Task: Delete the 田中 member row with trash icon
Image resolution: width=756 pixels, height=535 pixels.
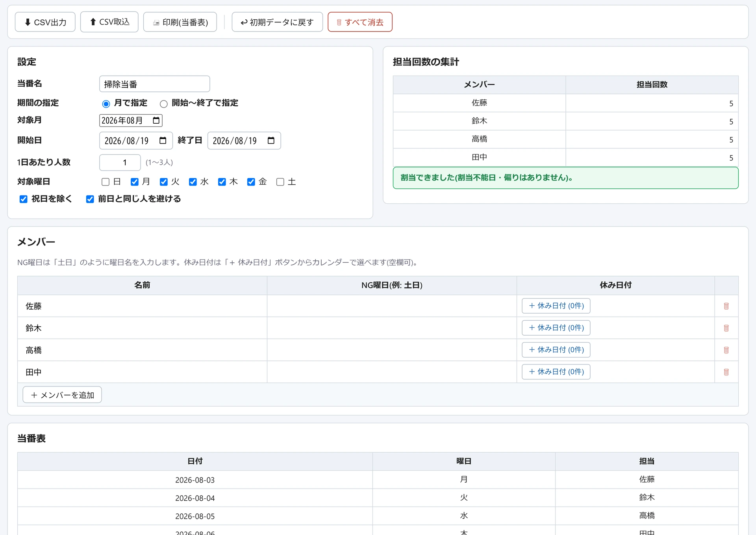Action: click(x=726, y=372)
